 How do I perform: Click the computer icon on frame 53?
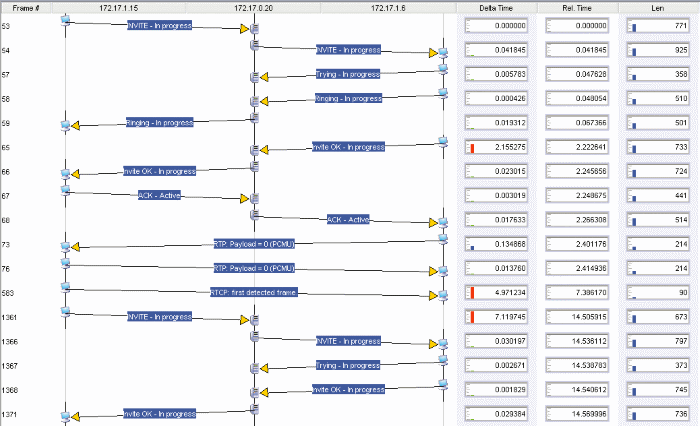coord(65,19)
